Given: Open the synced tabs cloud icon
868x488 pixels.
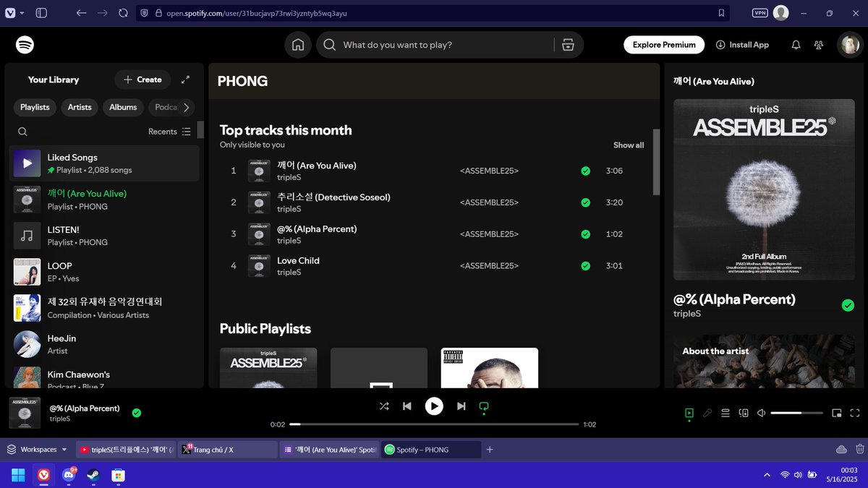Looking at the screenshot, I should (841, 450).
